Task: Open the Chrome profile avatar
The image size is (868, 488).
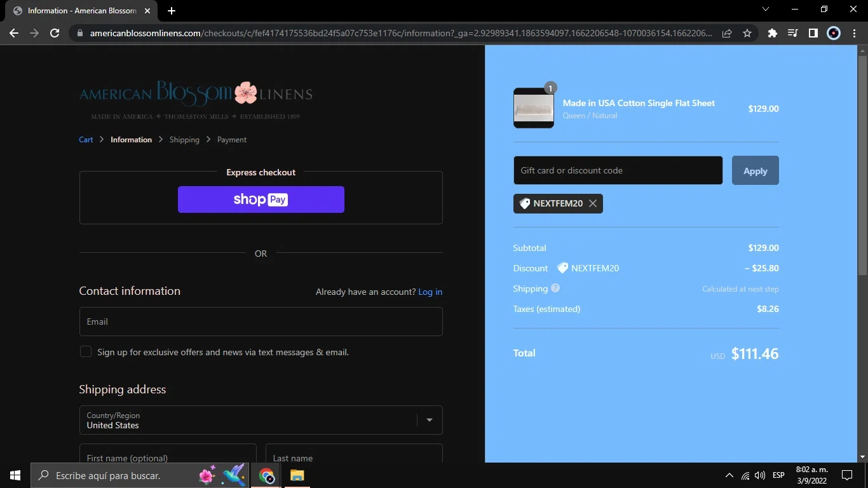Action: (834, 33)
